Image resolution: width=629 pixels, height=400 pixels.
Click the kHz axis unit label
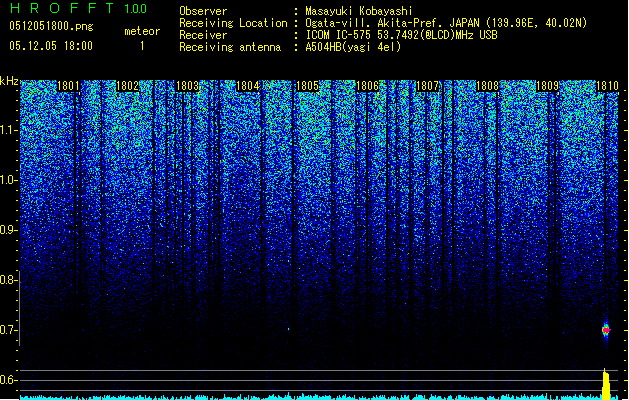[9, 81]
